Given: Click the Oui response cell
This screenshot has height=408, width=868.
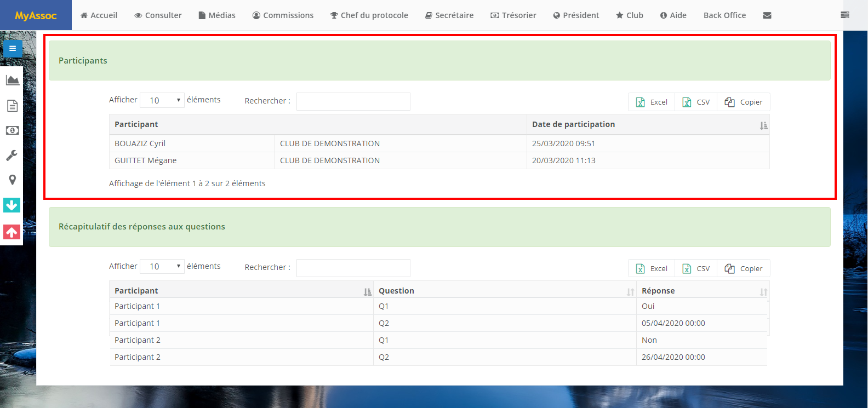Looking at the screenshot, I should (703, 306).
